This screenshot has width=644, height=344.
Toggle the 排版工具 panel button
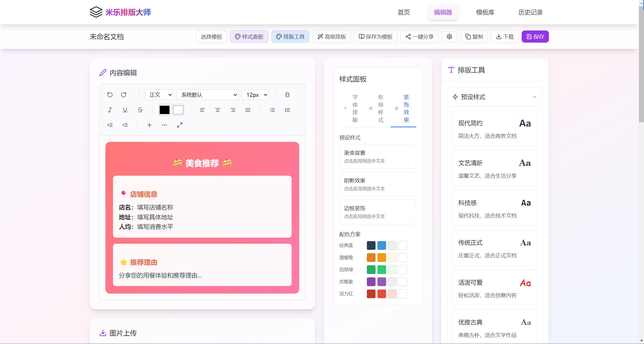click(290, 37)
